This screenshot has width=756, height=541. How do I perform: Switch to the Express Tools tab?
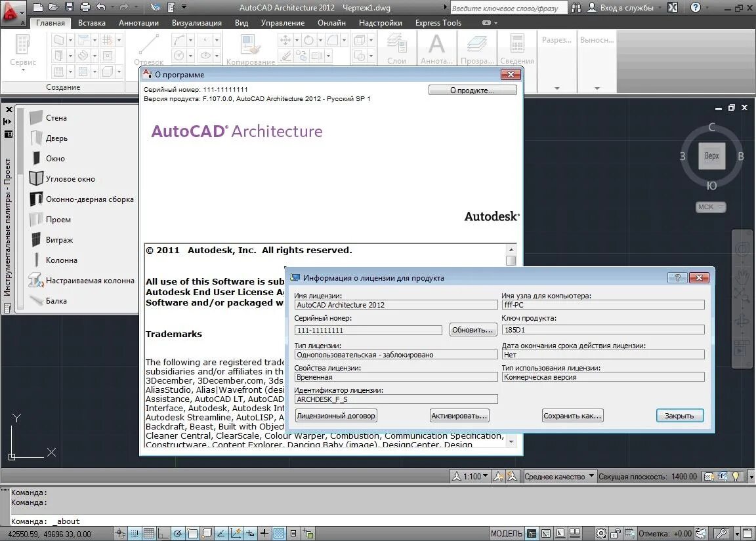click(x=438, y=23)
